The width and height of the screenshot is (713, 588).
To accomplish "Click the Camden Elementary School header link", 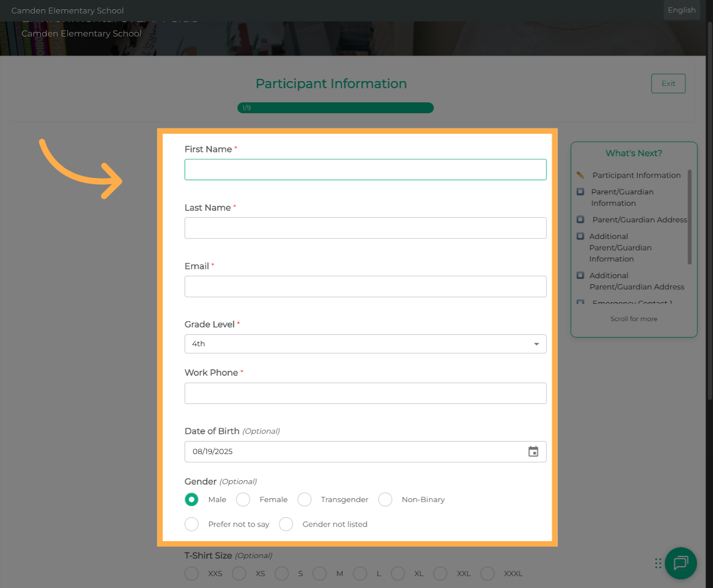I will [67, 10].
